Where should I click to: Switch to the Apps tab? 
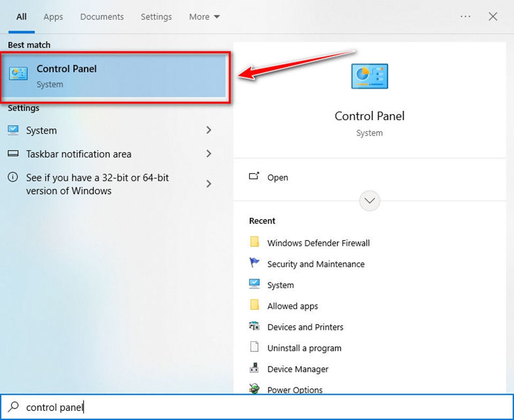tap(53, 17)
